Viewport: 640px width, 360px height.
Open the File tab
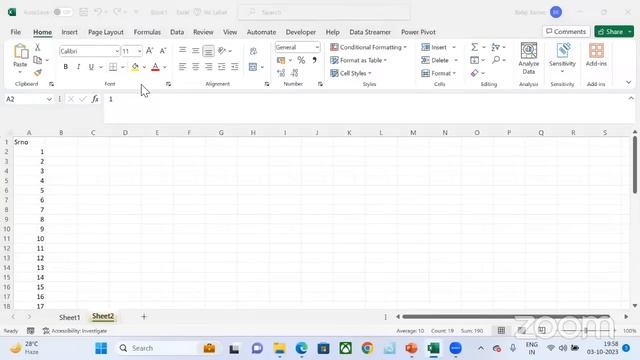click(x=16, y=32)
